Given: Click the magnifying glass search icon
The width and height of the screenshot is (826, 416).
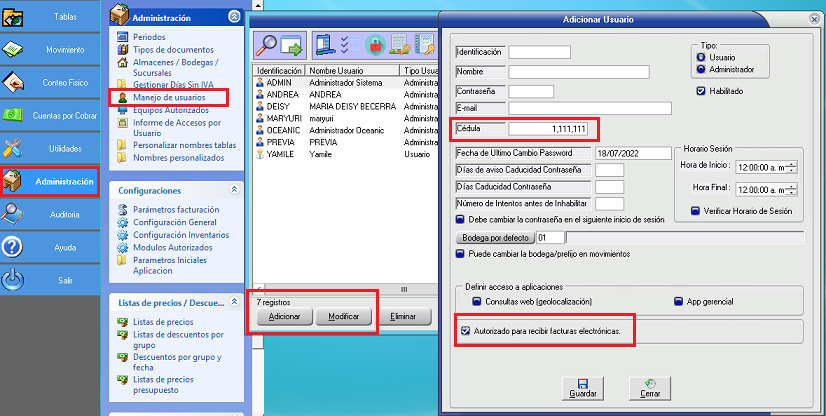Looking at the screenshot, I should [267, 45].
